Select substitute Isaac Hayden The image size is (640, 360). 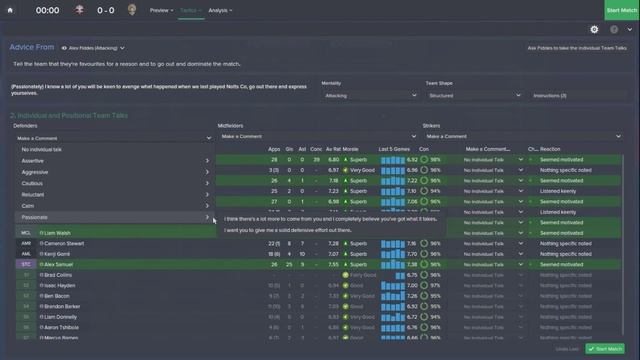coord(60,286)
